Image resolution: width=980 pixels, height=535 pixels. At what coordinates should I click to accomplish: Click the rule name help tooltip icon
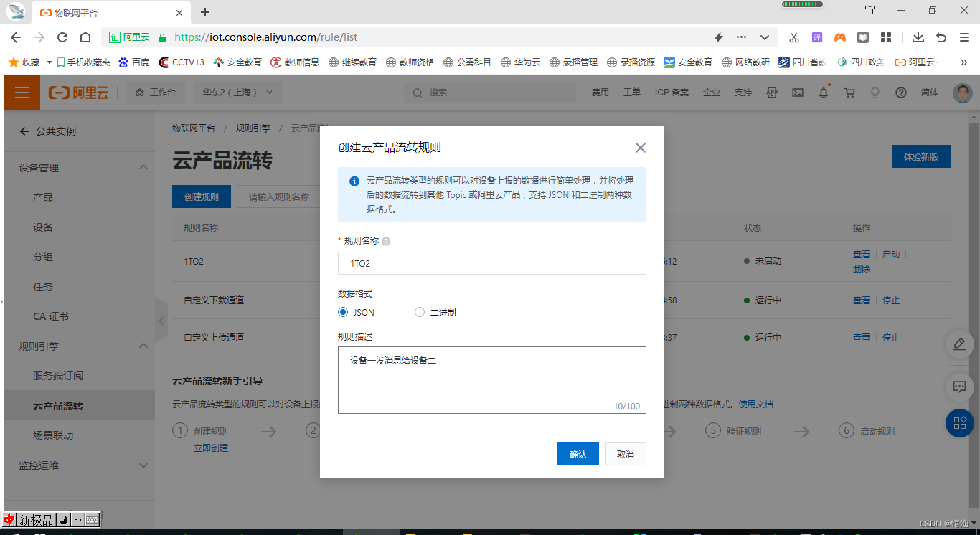coord(386,242)
